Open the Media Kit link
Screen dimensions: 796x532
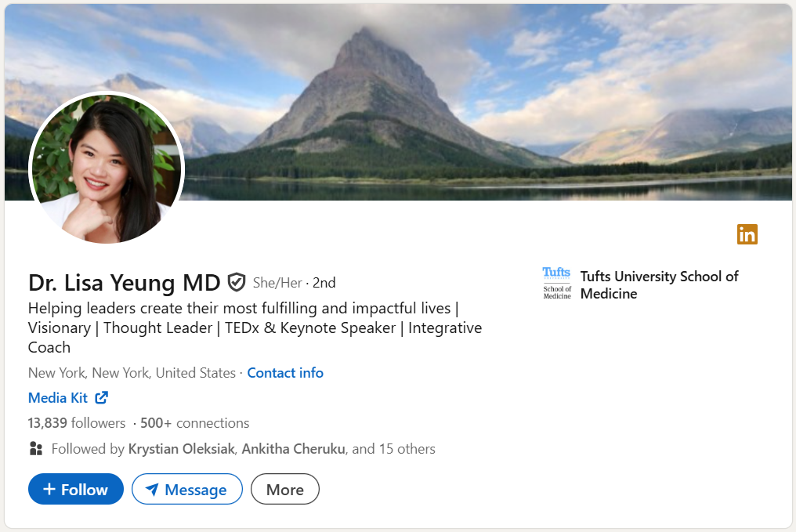pyautogui.click(x=58, y=398)
